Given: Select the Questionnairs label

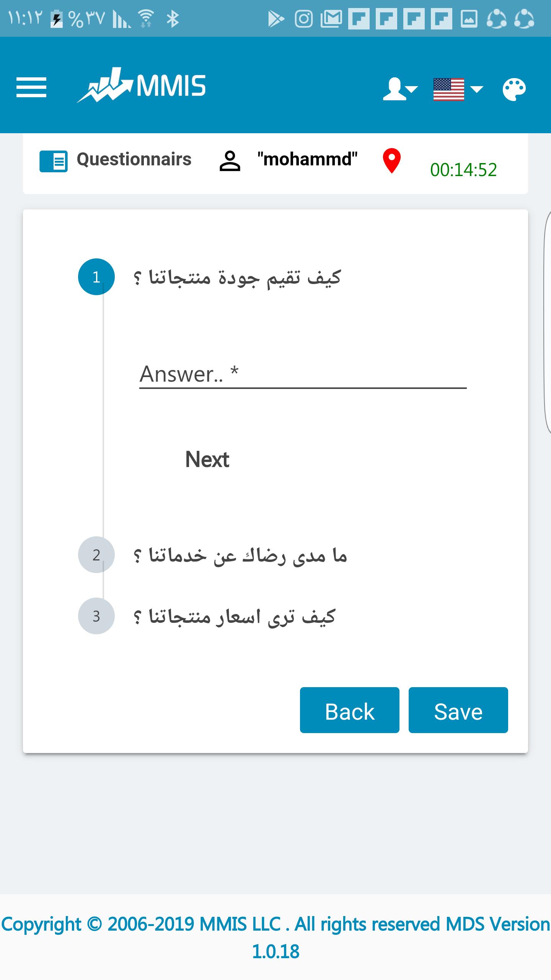Looking at the screenshot, I should pyautogui.click(x=134, y=159).
